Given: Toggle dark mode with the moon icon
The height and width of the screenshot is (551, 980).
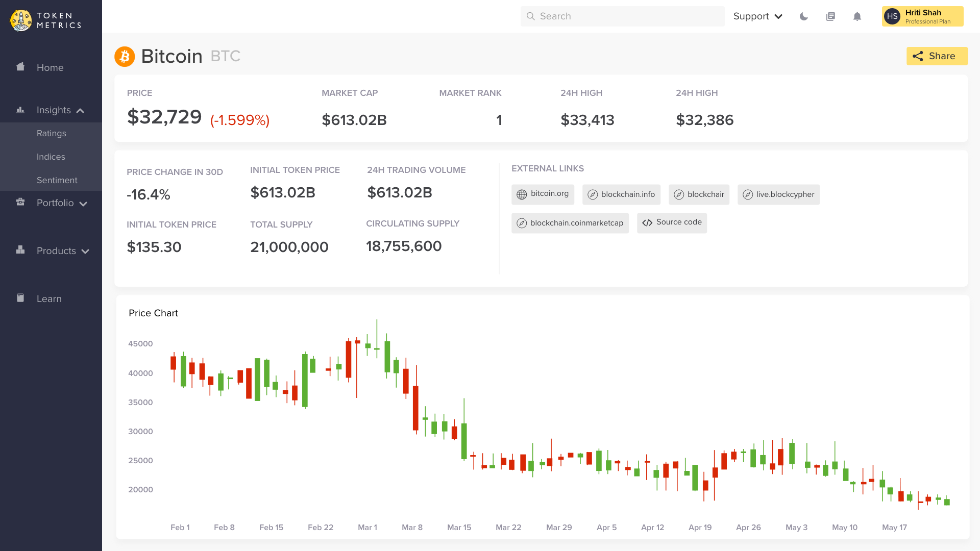Looking at the screenshot, I should coord(804,16).
